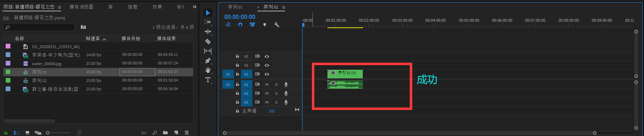
Task: Click green label swatch of 序列 02
Action: [8, 80]
